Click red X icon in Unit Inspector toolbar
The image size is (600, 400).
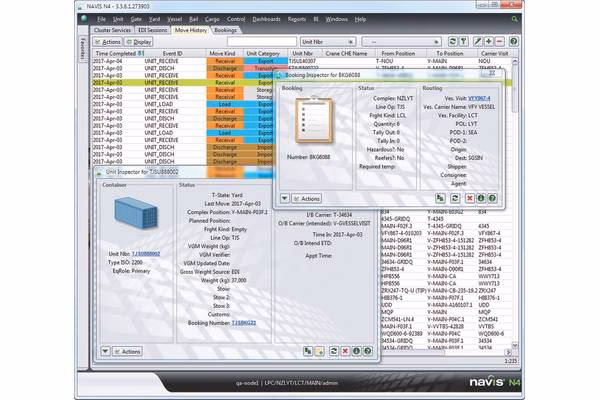(x=345, y=351)
